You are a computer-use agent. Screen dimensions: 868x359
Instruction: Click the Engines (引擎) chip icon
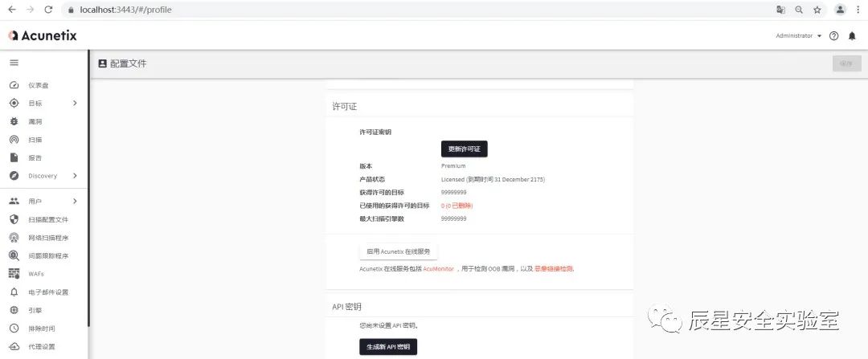click(14, 310)
